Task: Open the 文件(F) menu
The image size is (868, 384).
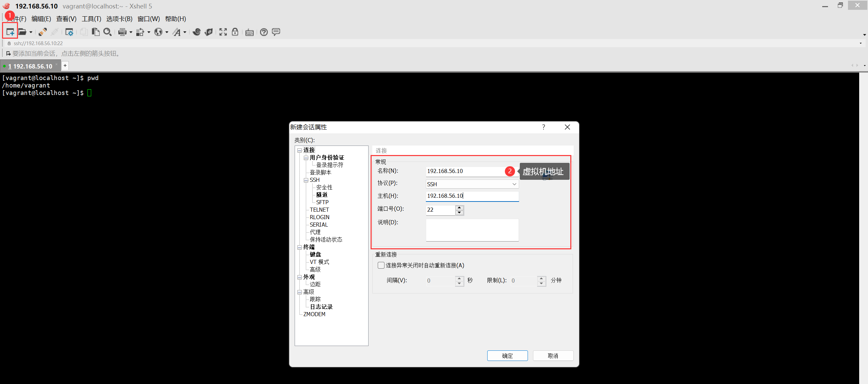Action: [16, 19]
